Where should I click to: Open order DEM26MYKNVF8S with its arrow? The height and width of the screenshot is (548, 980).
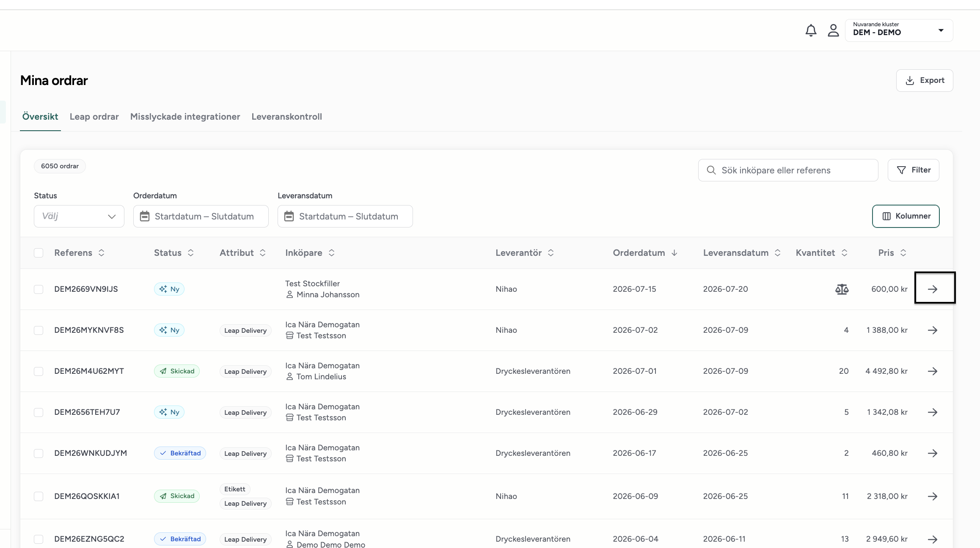(933, 330)
